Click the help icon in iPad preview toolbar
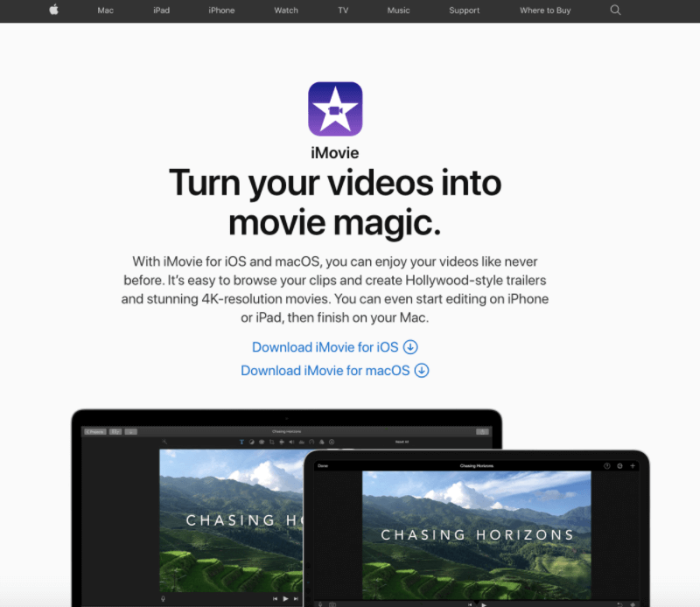 click(606, 466)
